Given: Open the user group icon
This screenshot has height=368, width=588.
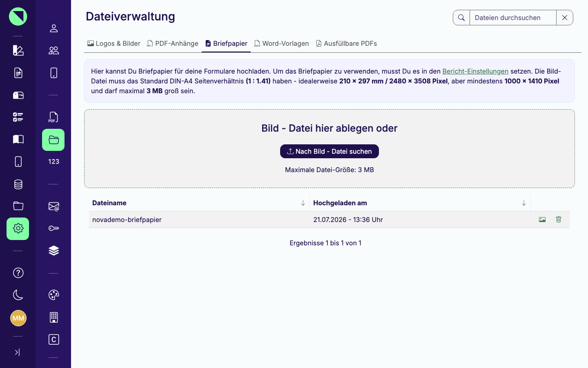Looking at the screenshot, I should 53,50.
